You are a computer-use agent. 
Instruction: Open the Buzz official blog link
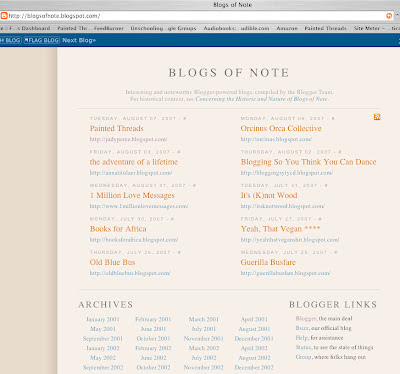click(302, 328)
